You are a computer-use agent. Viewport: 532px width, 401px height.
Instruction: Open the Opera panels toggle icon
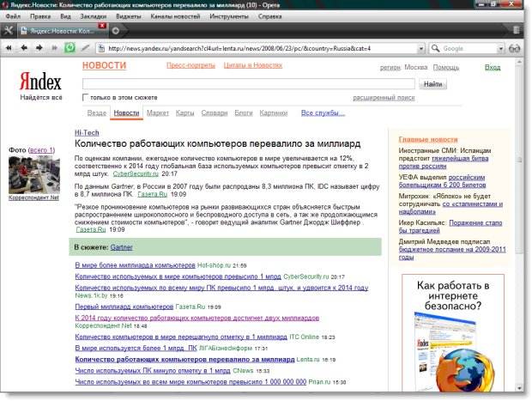(8, 31)
